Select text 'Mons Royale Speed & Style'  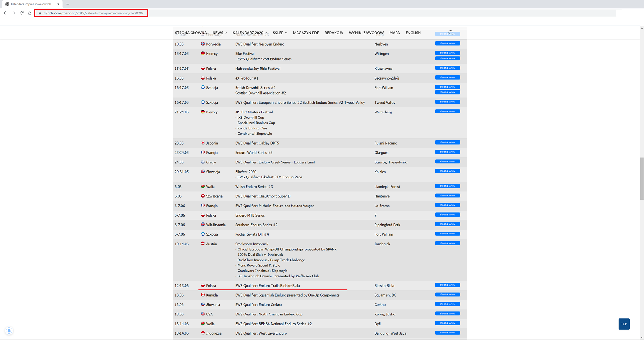259,265
